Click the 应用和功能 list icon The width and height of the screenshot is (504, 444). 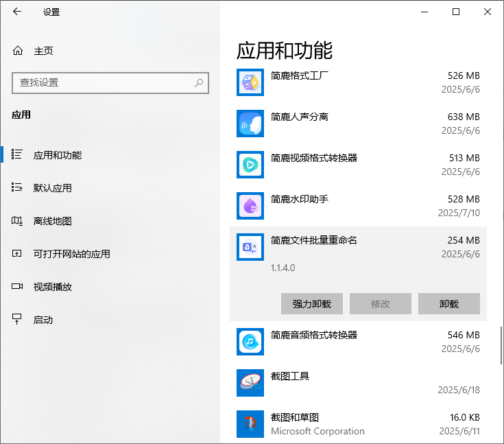(16, 154)
